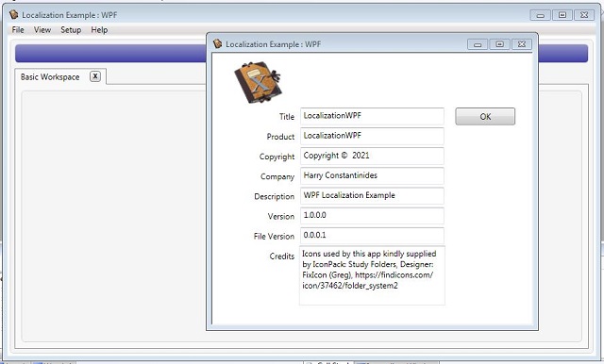Screen dimensions: 604x364
Task: Click the Version field showing 1.0.0.0
Action: [x=372, y=215]
